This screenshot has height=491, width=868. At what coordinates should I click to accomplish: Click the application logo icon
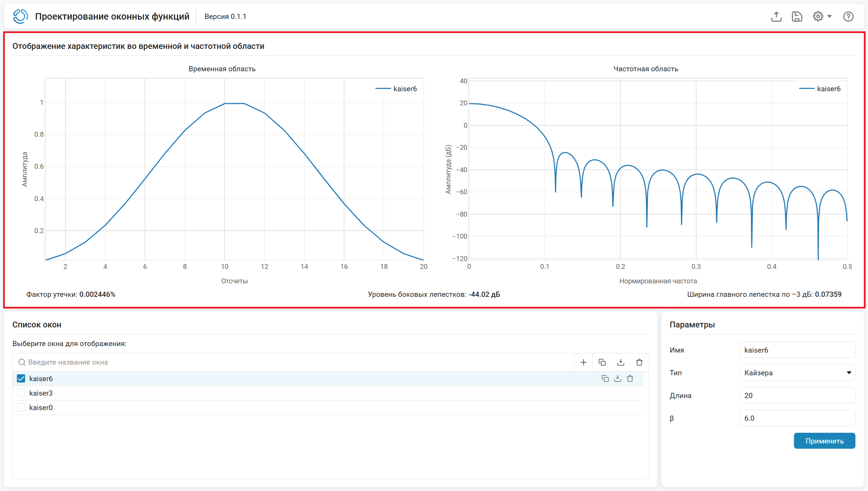click(x=20, y=16)
